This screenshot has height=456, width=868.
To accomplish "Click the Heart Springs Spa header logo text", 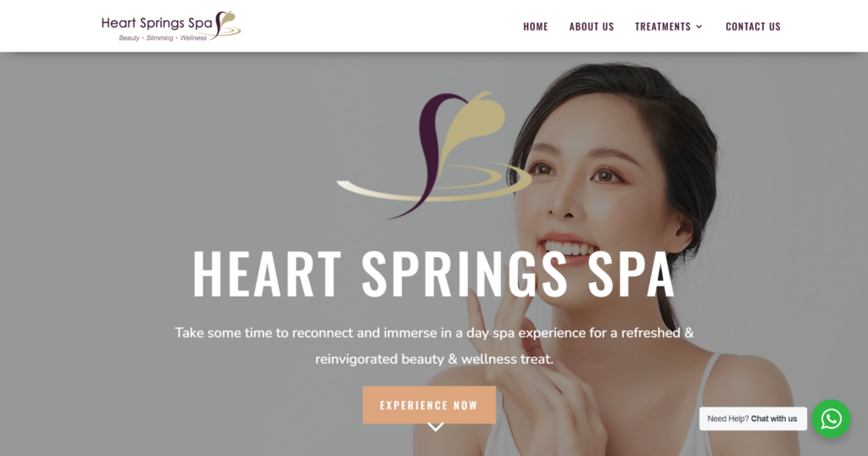I will point(157,23).
